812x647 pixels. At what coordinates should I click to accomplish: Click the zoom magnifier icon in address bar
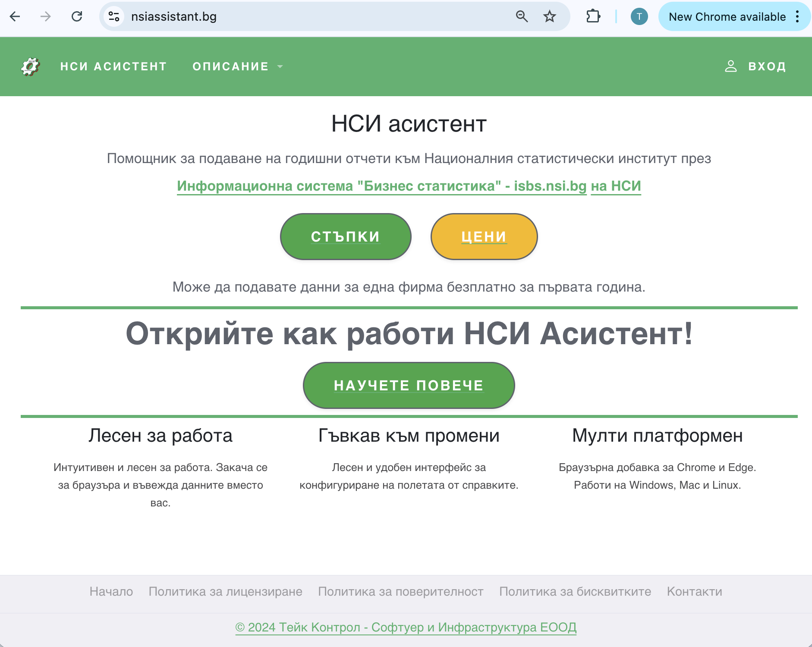coord(522,17)
